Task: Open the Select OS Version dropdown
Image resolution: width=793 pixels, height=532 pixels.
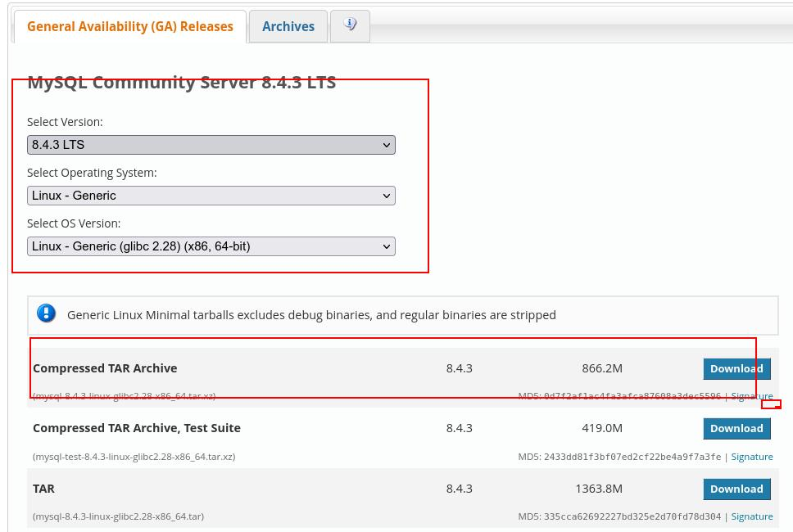Action: pyautogui.click(x=211, y=246)
